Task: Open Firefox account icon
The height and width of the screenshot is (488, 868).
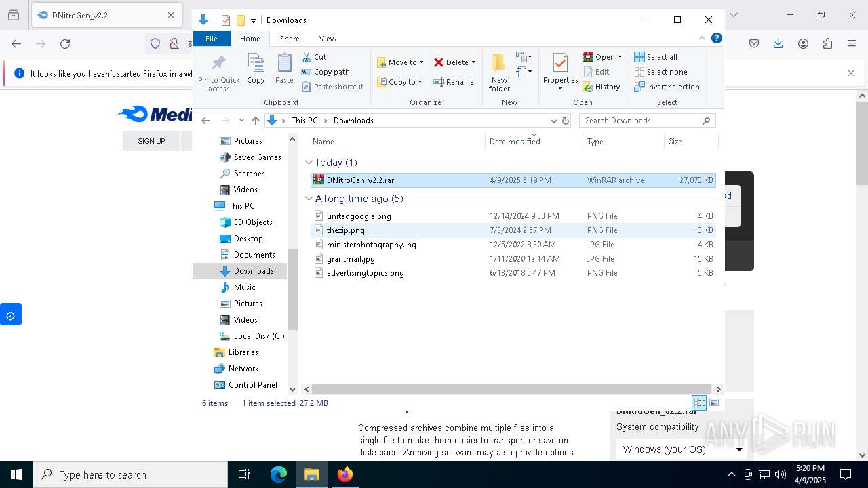Action: 803,43
